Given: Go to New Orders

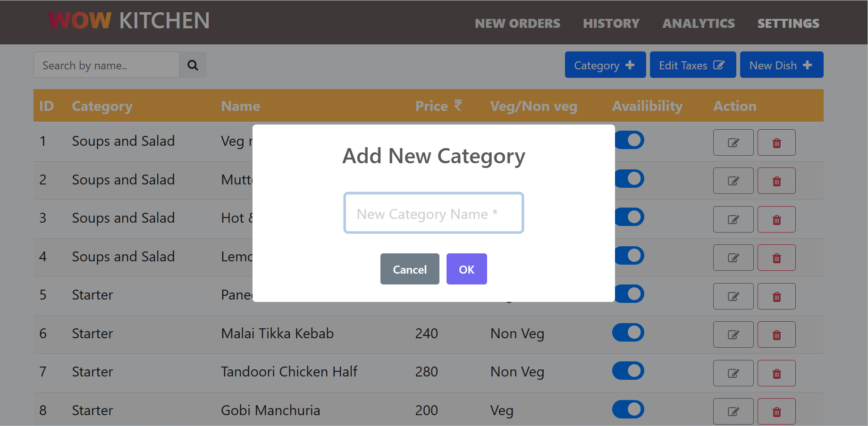Looking at the screenshot, I should click(517, 23).
